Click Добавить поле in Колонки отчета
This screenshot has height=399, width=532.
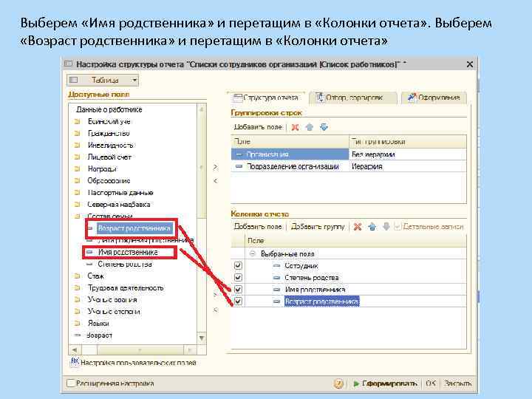[x=258, y=227]
